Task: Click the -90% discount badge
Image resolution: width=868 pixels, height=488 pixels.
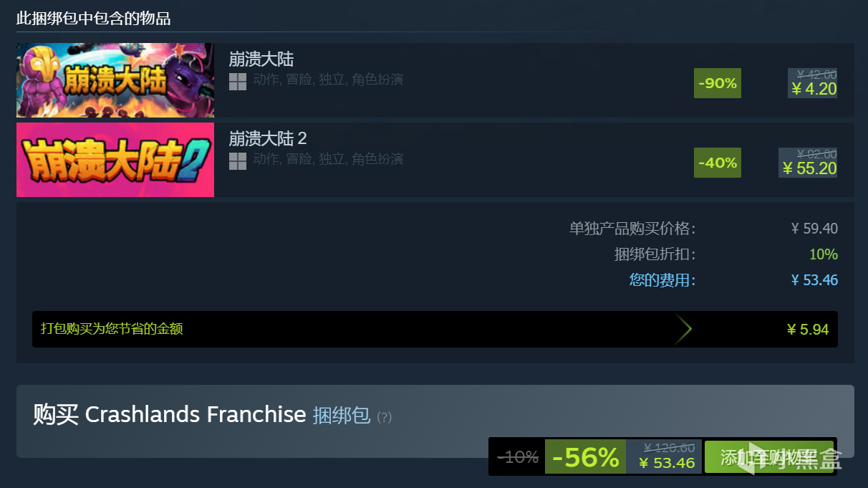Action: coord(718,83)
